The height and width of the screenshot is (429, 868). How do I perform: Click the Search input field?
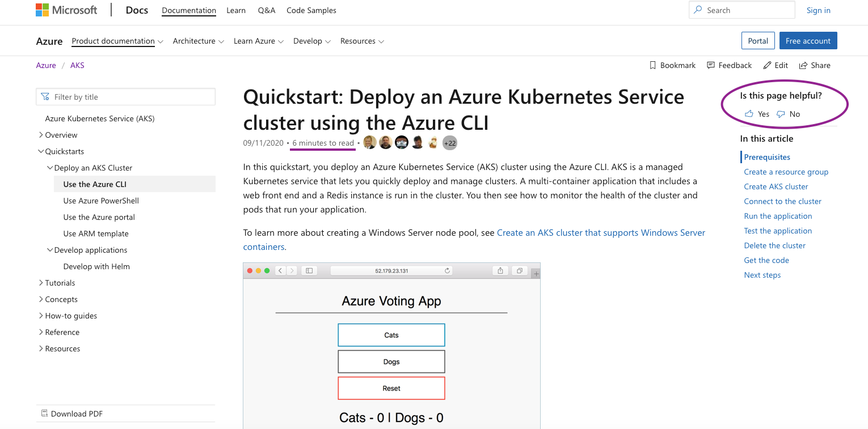pyautogui.click(x=741, y=10)
